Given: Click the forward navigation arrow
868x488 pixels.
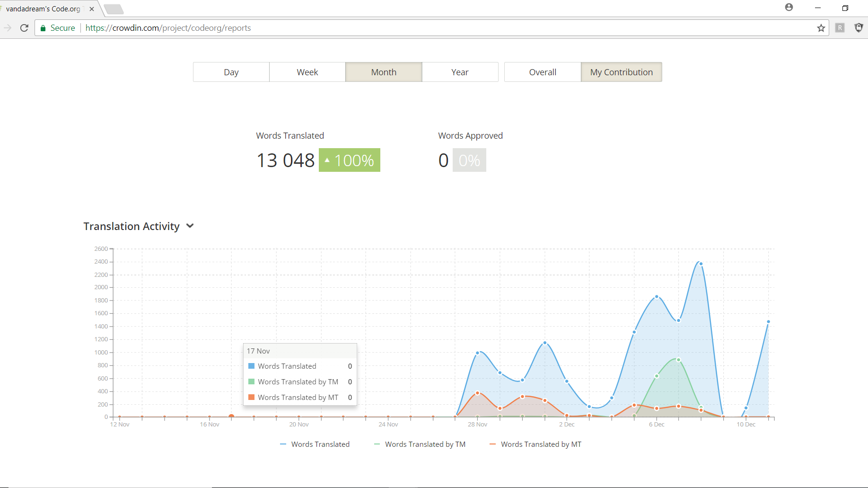Looking at the screenshot, I should [8, 28].
